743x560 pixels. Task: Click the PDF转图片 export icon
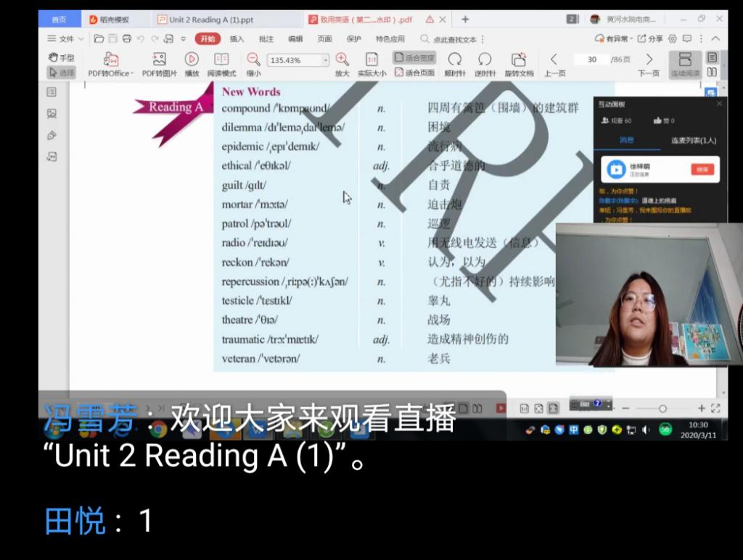[159, 59]
